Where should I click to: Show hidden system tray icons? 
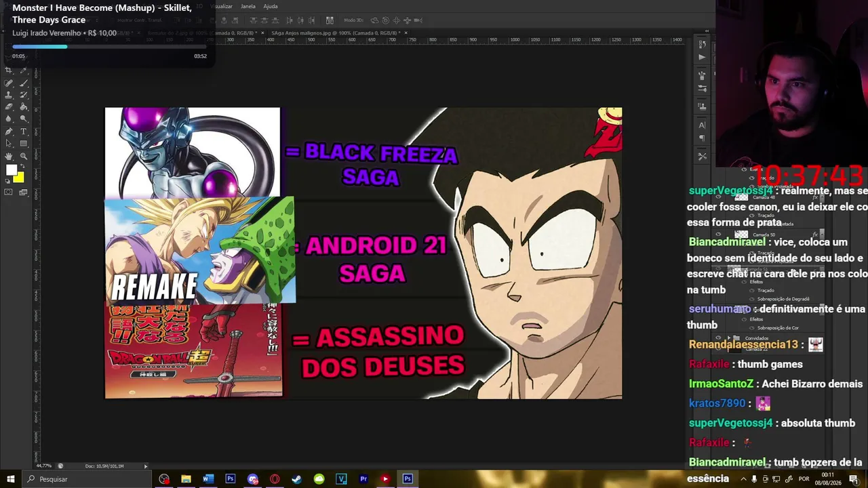click(x=745, y=479)
